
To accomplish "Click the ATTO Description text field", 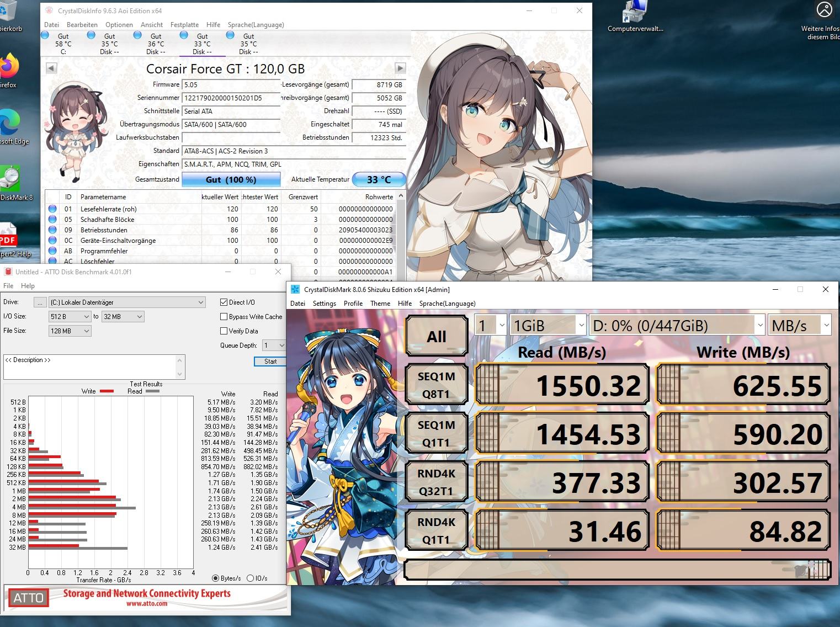I will (90, 367).
